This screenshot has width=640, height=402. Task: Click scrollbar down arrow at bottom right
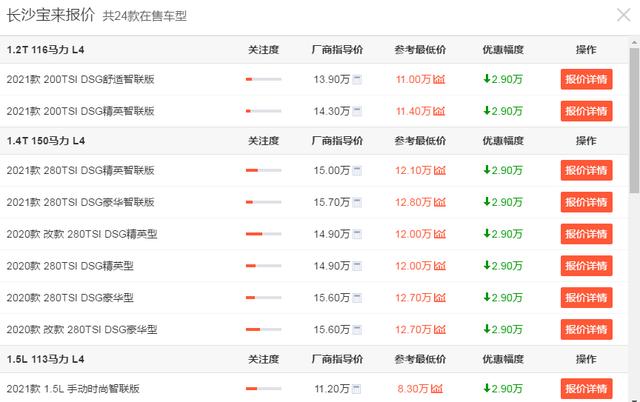point(635,399)
